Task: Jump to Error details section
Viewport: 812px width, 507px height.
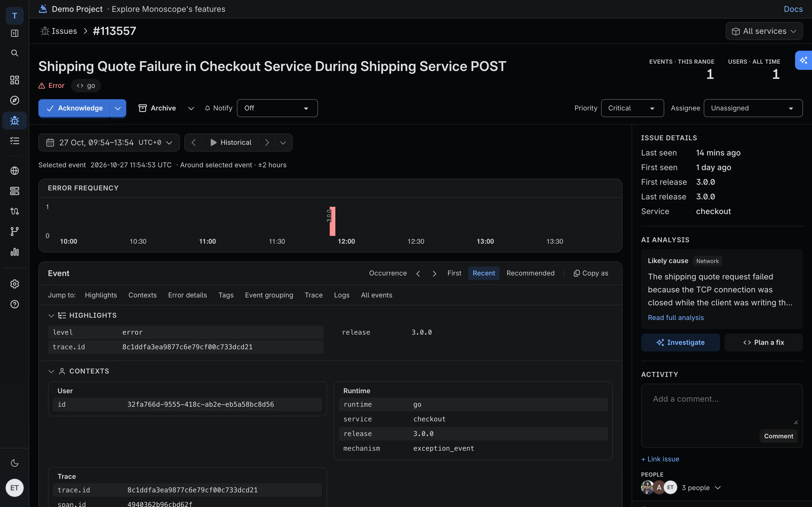Action: [187, 295]
